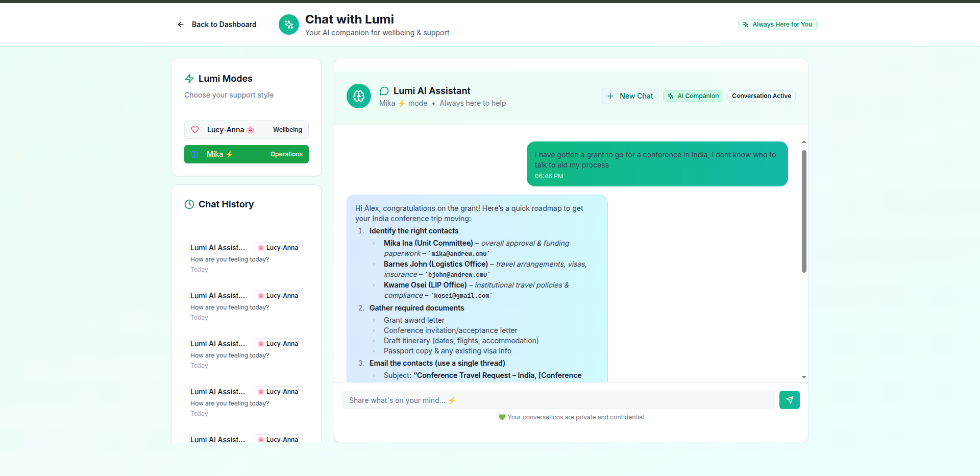Click Passport copy & any existing visa info
This screenshot has width=980, height=476.
(448, 351)
